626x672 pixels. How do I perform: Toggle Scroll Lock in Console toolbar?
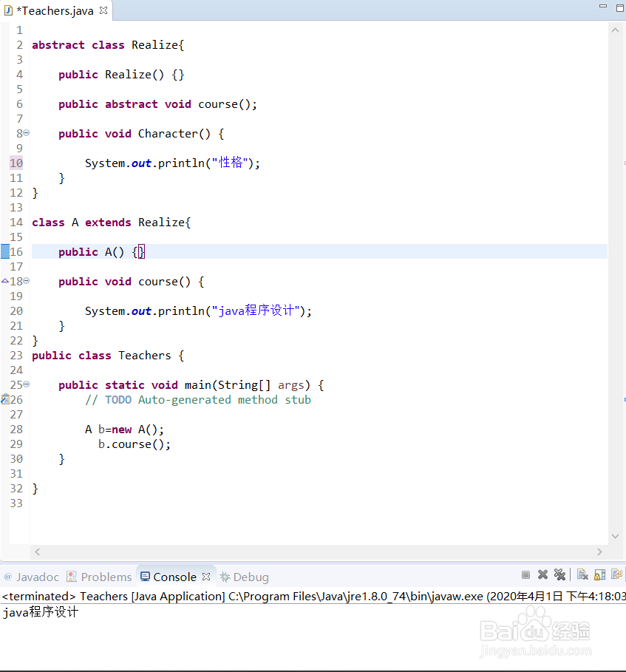click(600, 574)
